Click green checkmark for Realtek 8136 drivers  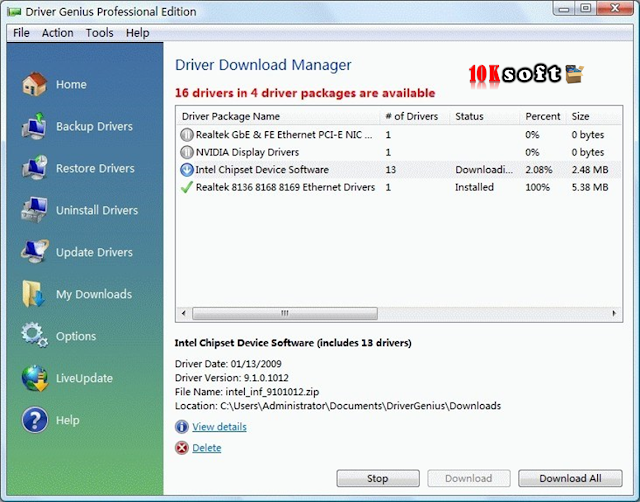187,187
